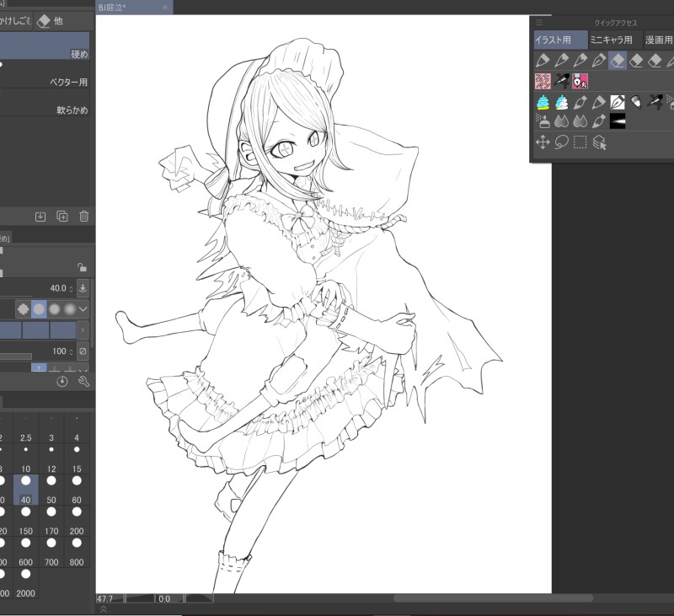Screen dimensions: 674x616
Task: Select the highlighted eraser in Quick Access
Action: pyautogui.click(x=618, y=61)
